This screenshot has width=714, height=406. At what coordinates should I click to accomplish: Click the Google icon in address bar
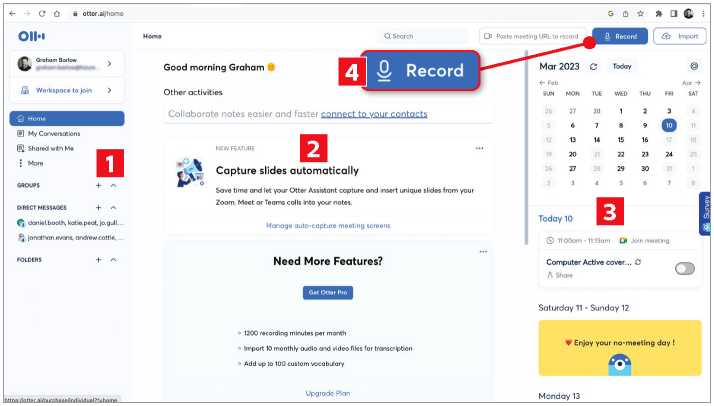[611, 14]
